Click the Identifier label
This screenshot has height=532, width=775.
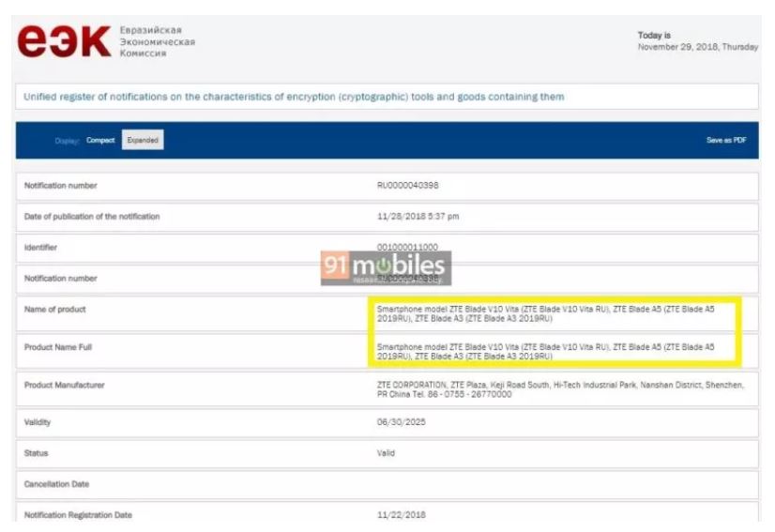pos(40,247)
